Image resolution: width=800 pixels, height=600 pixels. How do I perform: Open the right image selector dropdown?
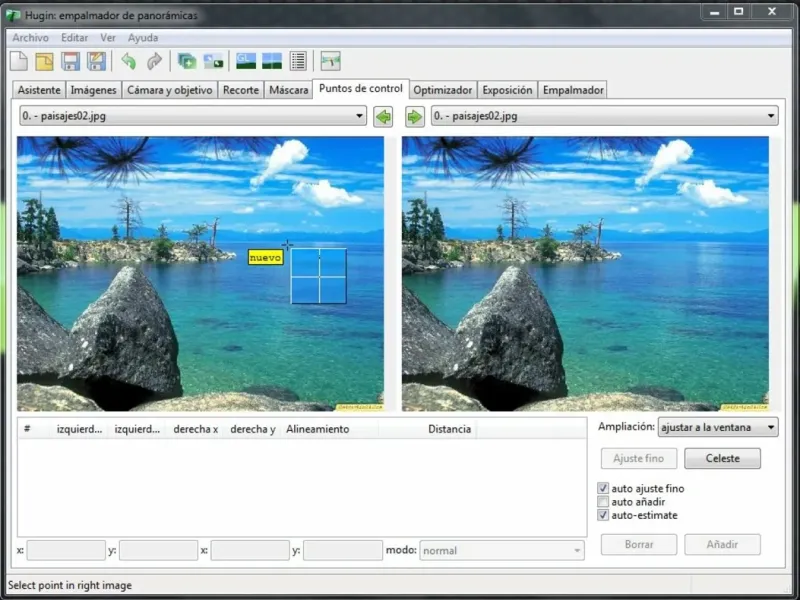click(605, 116)
